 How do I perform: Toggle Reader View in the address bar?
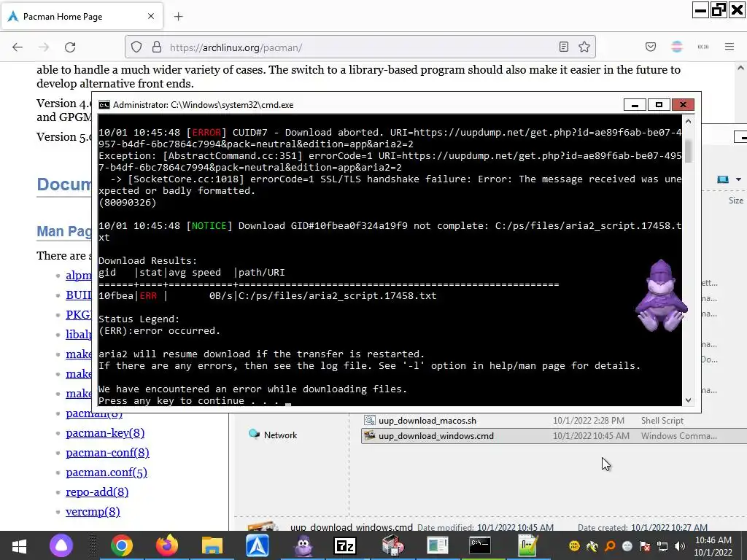(564, 47)
